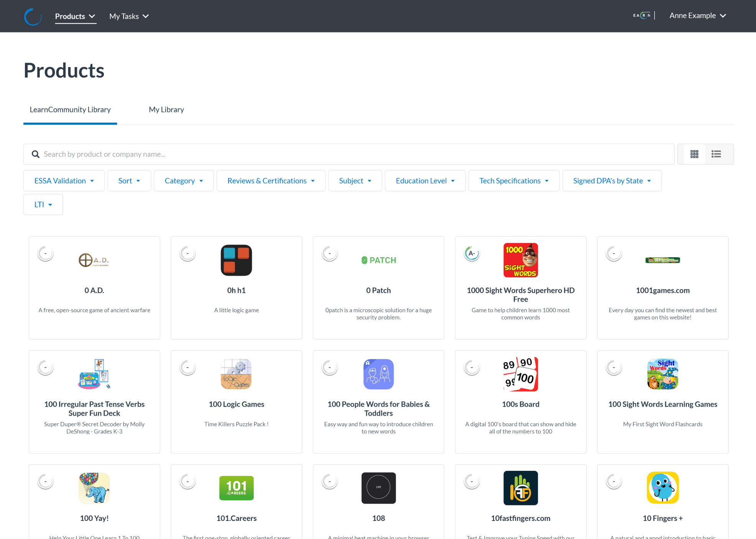
Task: Open 100 People Words for Babies icon
Action: [x=378, y=374]
